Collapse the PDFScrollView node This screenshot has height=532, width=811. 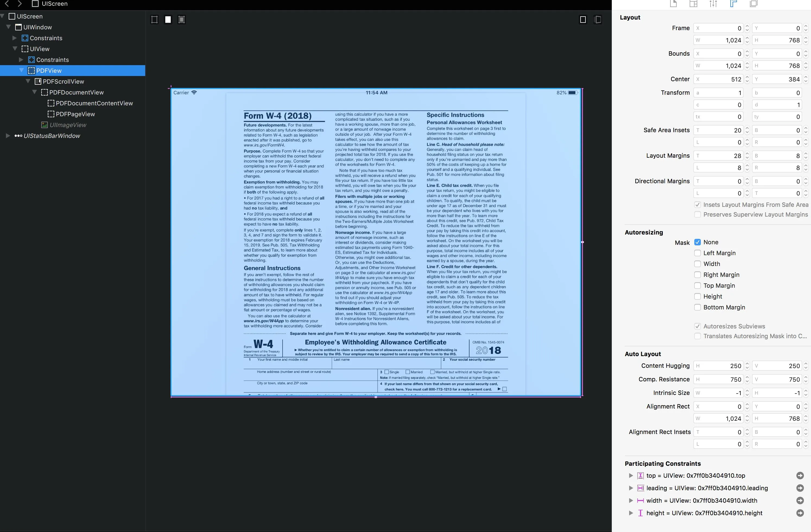(x=28, y=81)
